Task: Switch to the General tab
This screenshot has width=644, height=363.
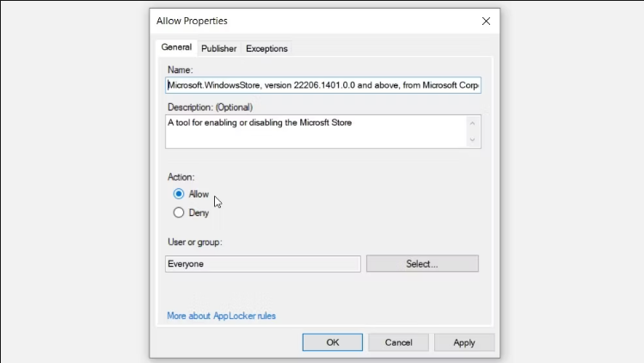Action: coord(176,47)
